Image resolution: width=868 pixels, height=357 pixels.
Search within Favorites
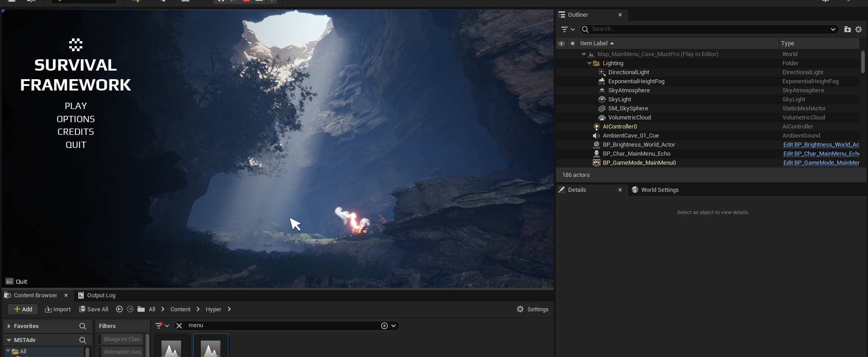tap(83, 326)
